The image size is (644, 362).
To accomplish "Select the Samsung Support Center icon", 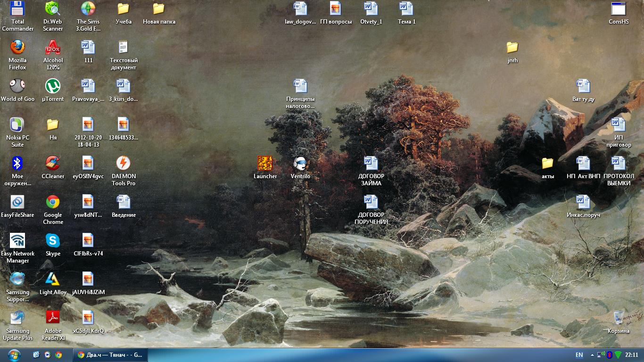I will [17, 287].
